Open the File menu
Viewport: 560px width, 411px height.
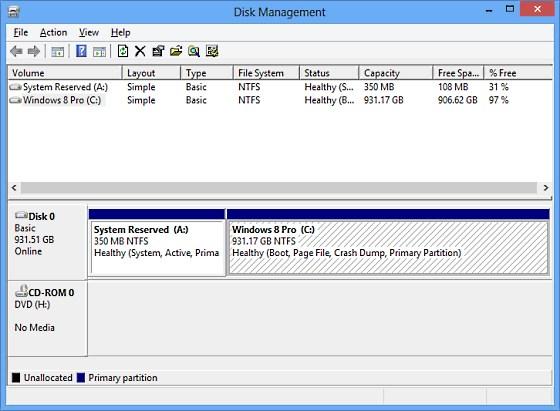(20, 32)
